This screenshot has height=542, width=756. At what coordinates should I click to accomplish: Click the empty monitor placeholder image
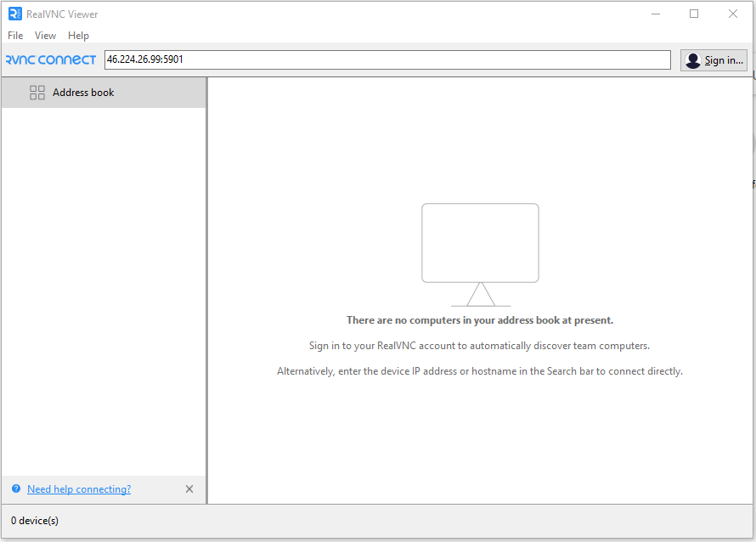click(480, 255)
